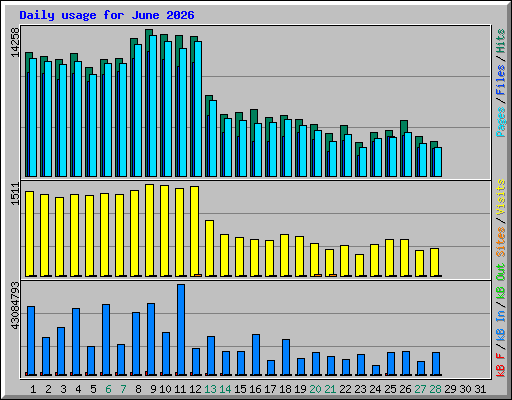Viewport: 512px width, 400px height.
Task: Select green weekend day label '6'
Action: pos(108,389)
